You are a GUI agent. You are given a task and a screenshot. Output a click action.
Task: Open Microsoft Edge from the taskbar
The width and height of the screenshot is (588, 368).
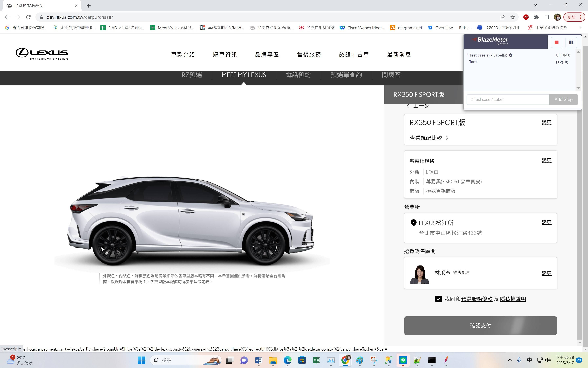[x=287, y=360]
